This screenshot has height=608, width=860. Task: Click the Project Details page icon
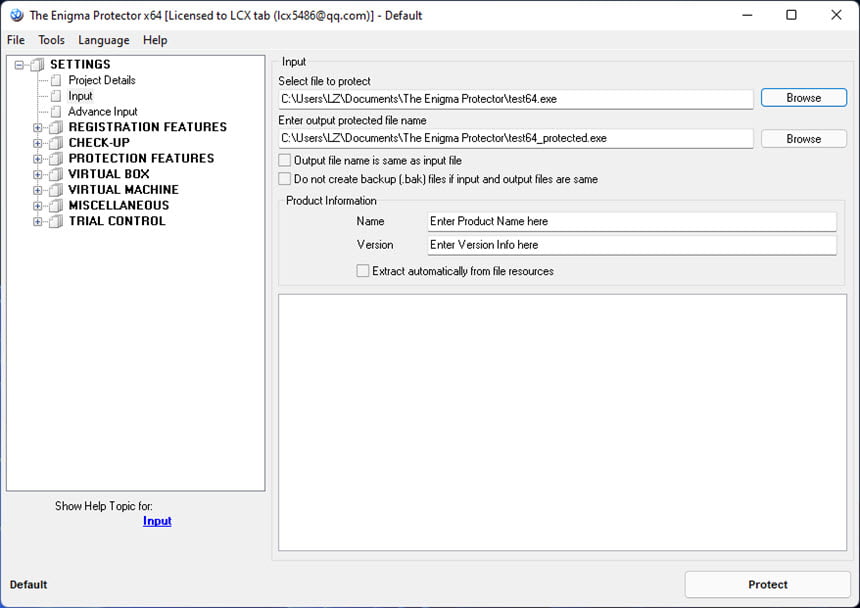56,81
